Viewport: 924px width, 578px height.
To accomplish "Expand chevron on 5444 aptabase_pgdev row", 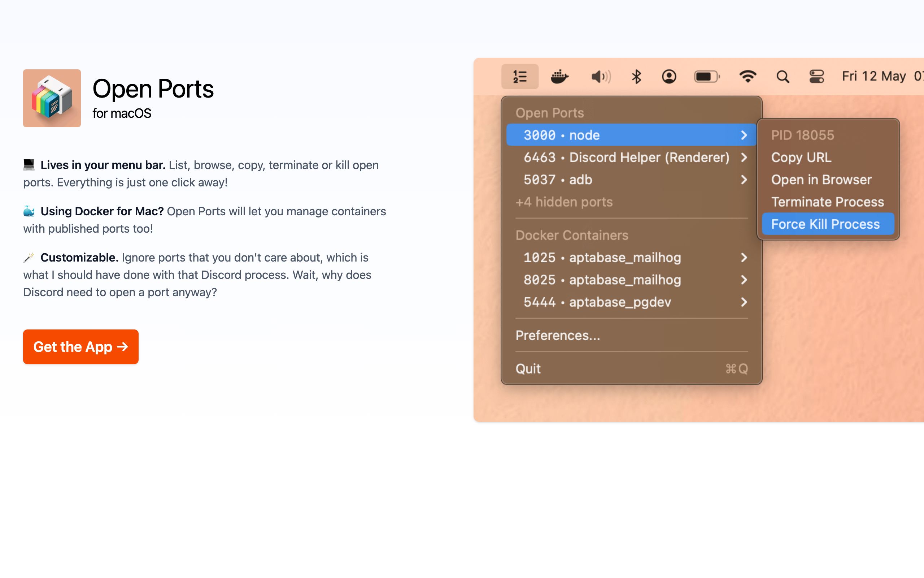I will tap(744, 302).
